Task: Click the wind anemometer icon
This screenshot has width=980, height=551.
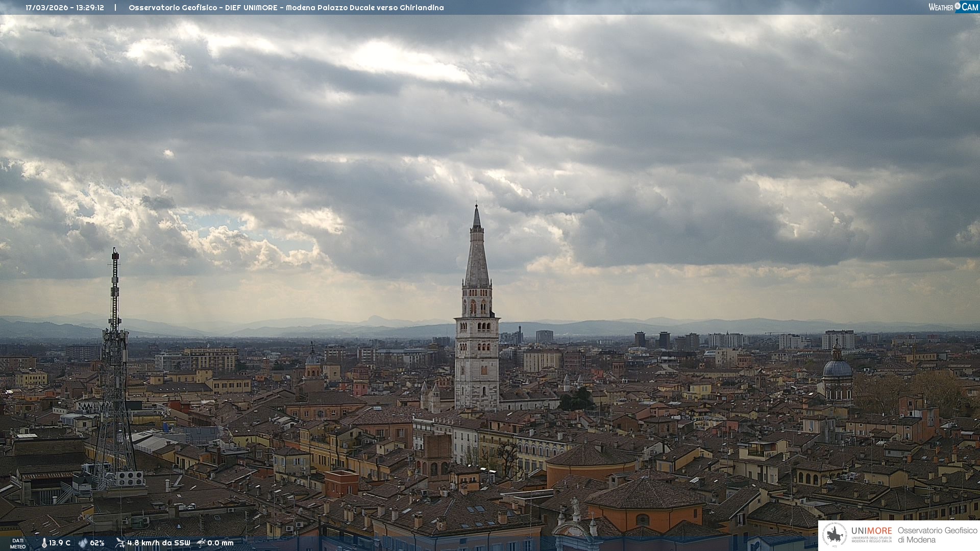Action: (x=120, y=543)
